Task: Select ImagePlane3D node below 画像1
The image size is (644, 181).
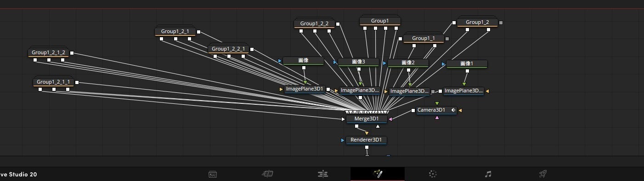Action: 463,91
